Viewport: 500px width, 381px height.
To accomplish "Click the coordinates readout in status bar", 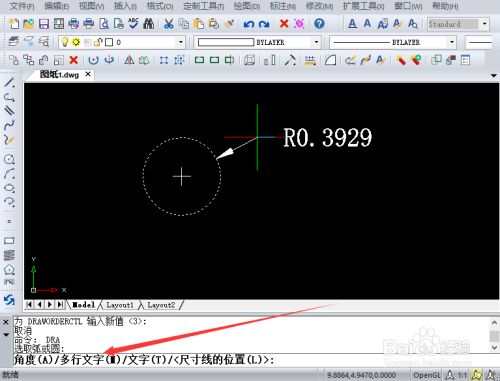I will pos(361,375).
